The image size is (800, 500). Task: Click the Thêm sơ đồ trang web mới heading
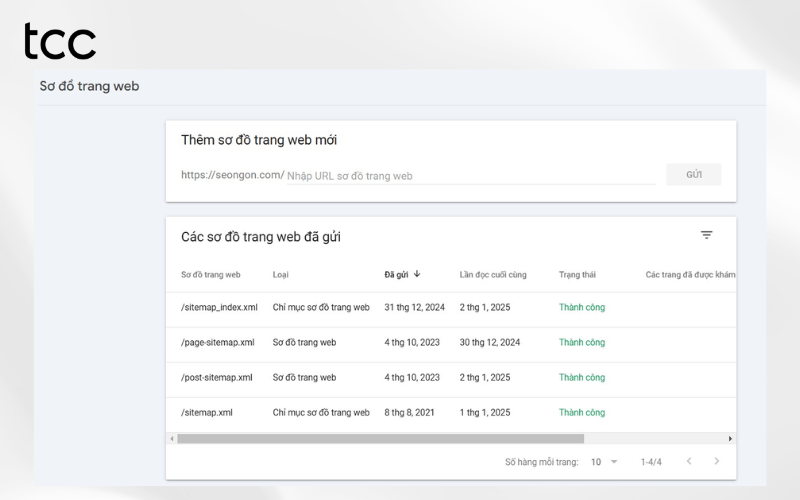click(259, 140)
